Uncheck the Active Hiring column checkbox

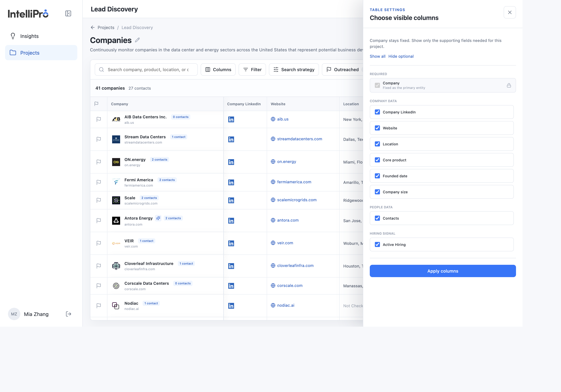pyautogui.click(x=378, y=245)
